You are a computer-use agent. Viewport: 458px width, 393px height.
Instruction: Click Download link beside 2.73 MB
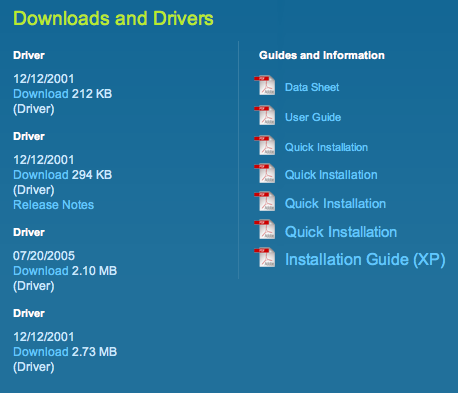41,352
